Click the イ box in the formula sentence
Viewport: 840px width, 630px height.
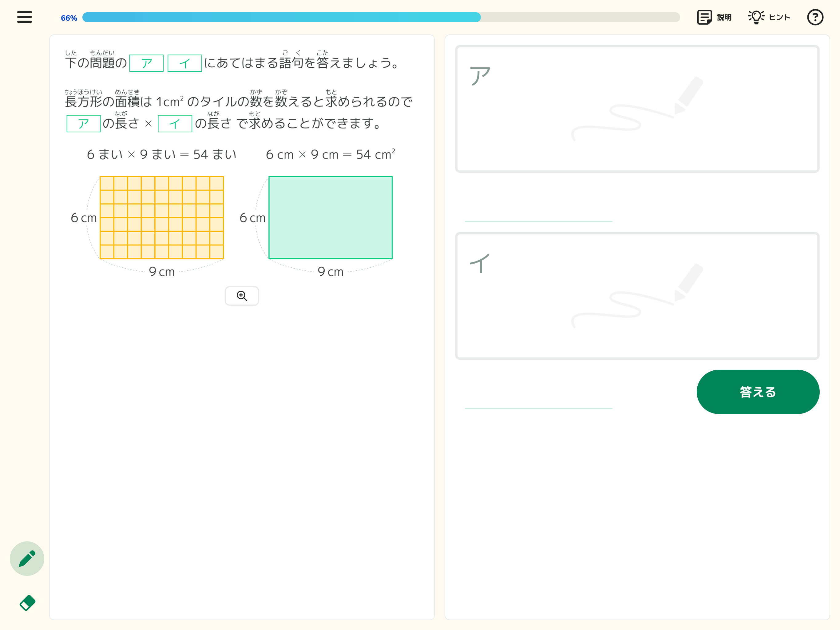point(175,123)
